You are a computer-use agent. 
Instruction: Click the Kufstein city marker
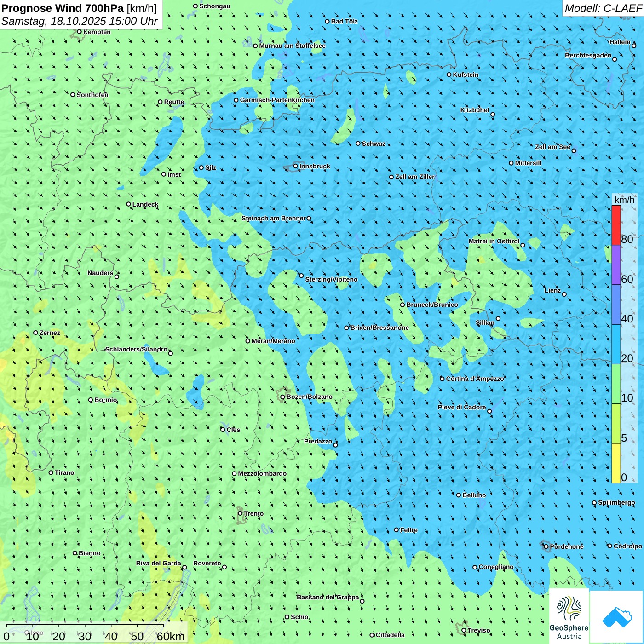coord(449,75)
